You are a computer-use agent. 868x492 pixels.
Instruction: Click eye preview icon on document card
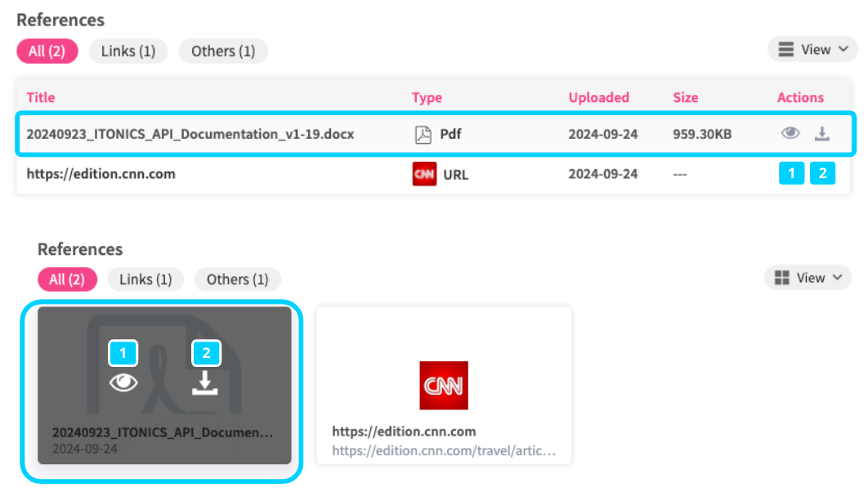click(x=123, y=382)
